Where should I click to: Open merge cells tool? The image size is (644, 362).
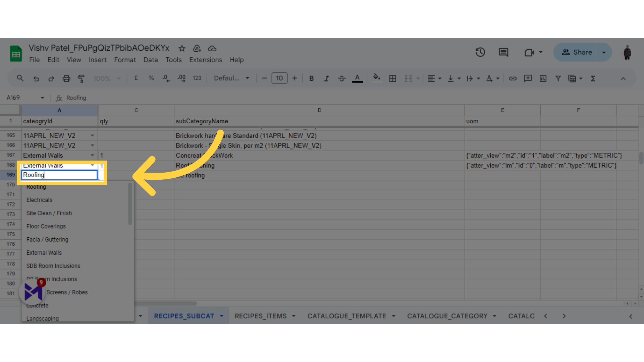coord(408,78)
